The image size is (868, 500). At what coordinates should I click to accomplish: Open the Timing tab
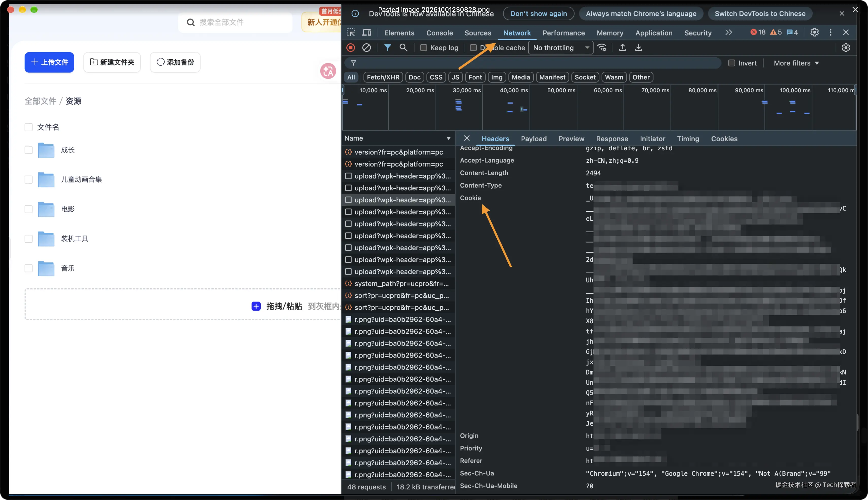(688, 139)
